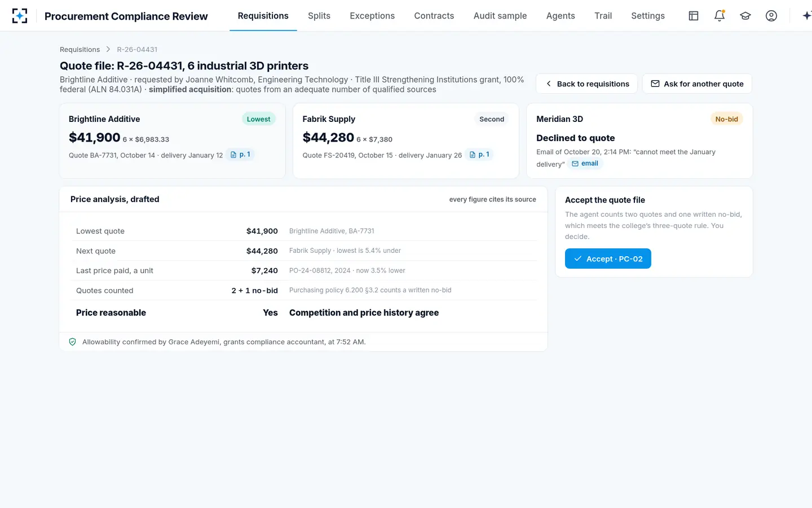Go to the Trail tab

[x=603, y=16]
